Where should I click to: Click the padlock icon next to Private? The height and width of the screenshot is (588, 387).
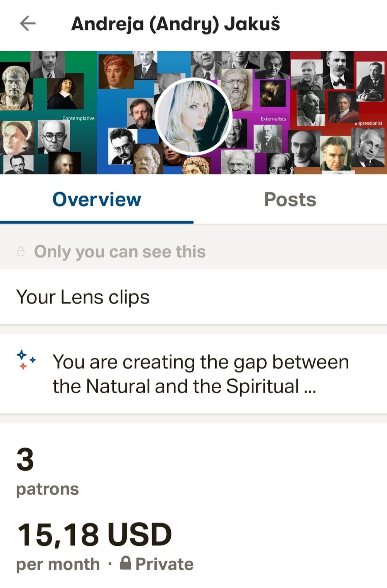coord(125,563)
